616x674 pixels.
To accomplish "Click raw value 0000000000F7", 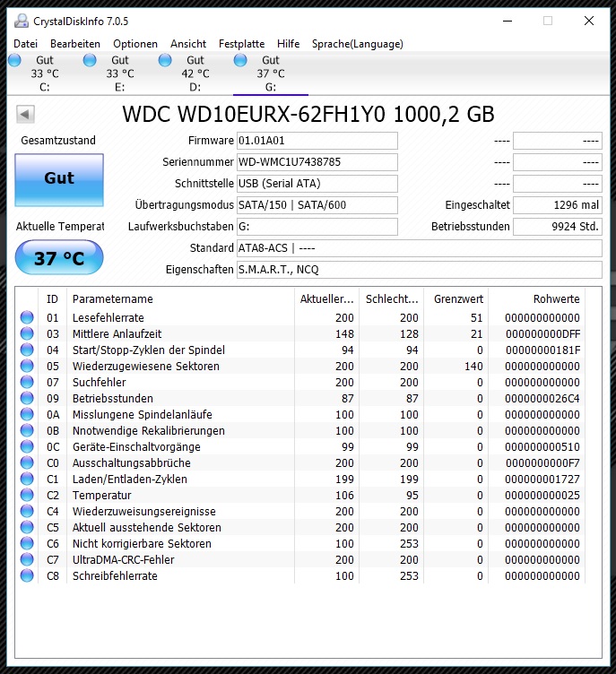I will (542, 463).
